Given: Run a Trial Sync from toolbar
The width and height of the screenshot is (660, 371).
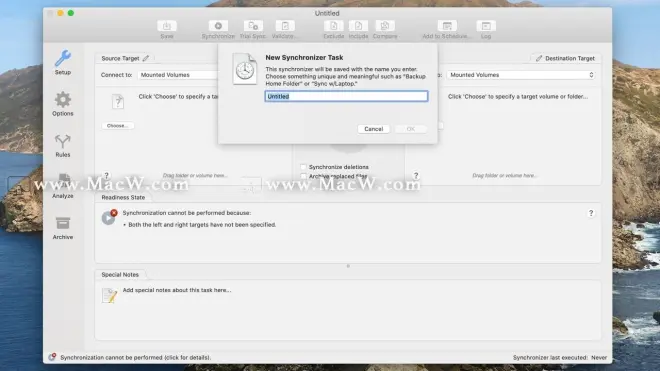Looking at the screenshot, I should 253,26.
